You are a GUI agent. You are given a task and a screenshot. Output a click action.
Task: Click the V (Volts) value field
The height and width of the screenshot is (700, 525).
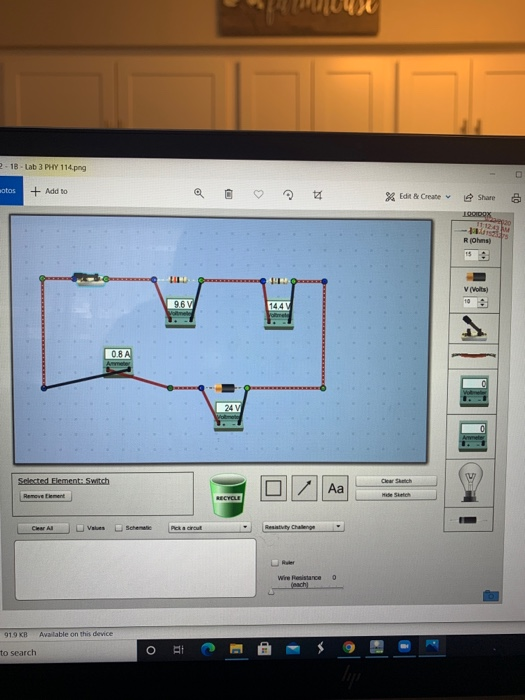[x=470, y=302]
